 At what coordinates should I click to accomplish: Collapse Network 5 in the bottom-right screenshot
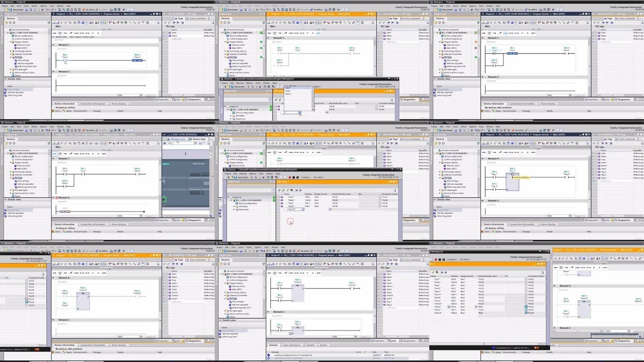554,285
